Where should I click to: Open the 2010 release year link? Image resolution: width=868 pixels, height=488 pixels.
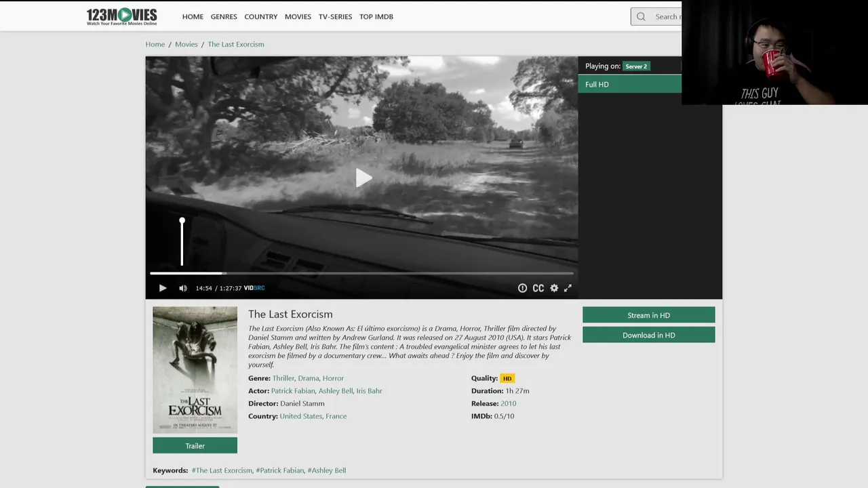(508, 403)
